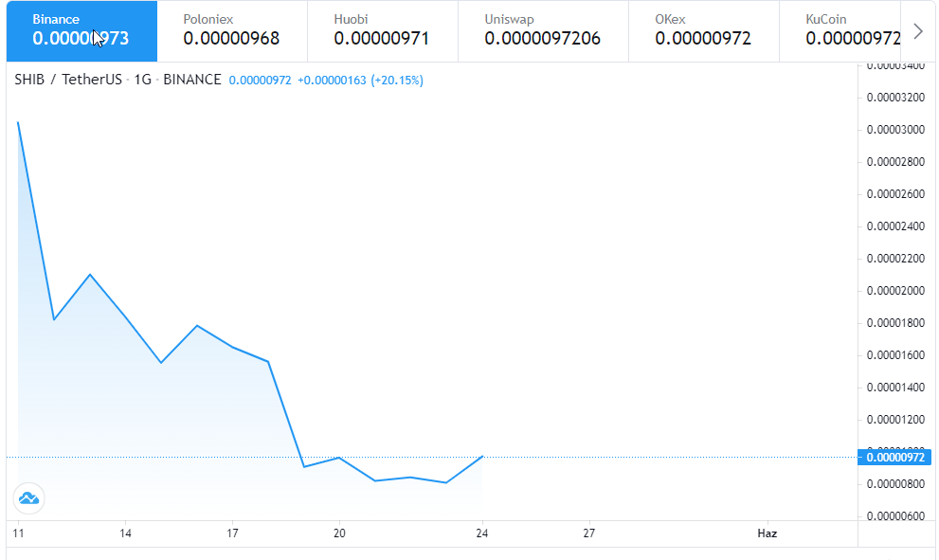
Task: Select the KuCoin exchange tab
Action: point(840,31)
